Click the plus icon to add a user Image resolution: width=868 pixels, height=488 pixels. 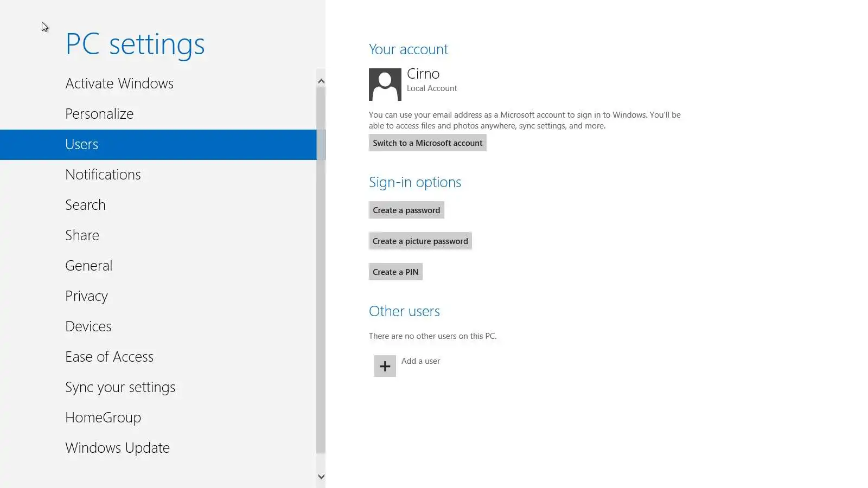(385, 366)
